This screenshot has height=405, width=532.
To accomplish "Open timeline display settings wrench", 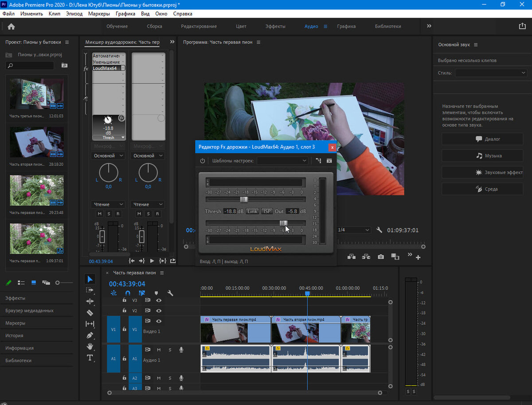I will (170, 293).
